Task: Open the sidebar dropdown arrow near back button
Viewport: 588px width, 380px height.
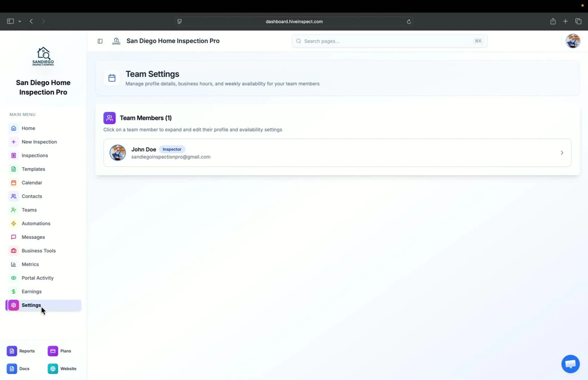Action: [20, 21]
